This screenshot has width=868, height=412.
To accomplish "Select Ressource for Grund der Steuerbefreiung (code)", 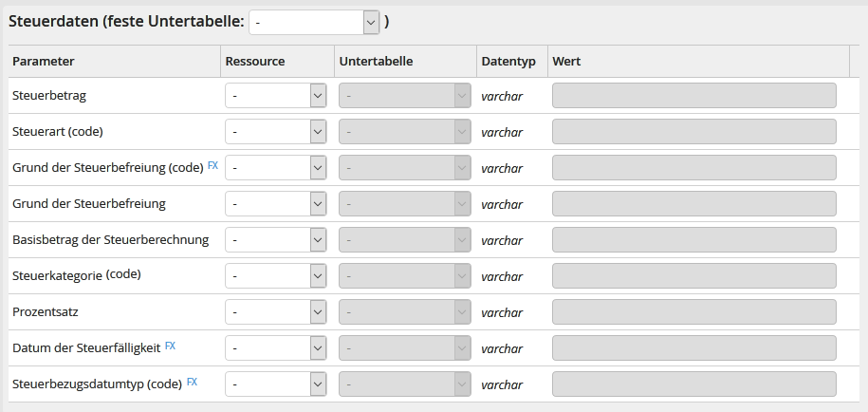I will coord(275,168).
